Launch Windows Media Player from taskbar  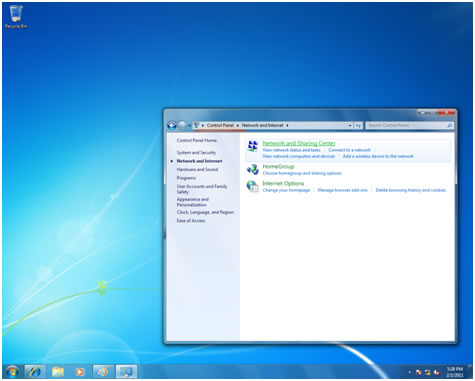pos(80,371)
